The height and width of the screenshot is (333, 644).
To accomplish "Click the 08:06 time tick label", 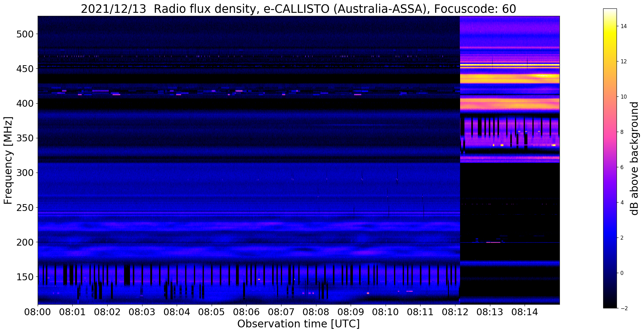I will tap(247, 312).
